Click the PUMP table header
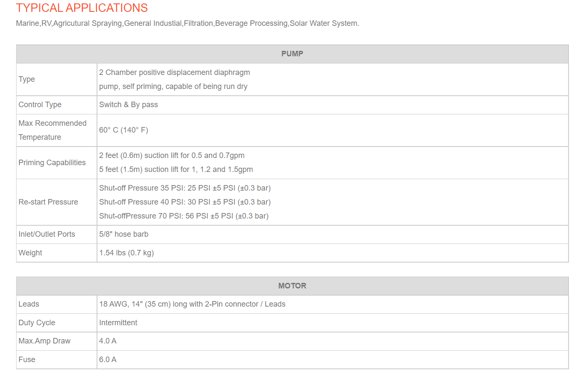The height and width of the screenshot is (382, 588). click(x=292, y=54)
